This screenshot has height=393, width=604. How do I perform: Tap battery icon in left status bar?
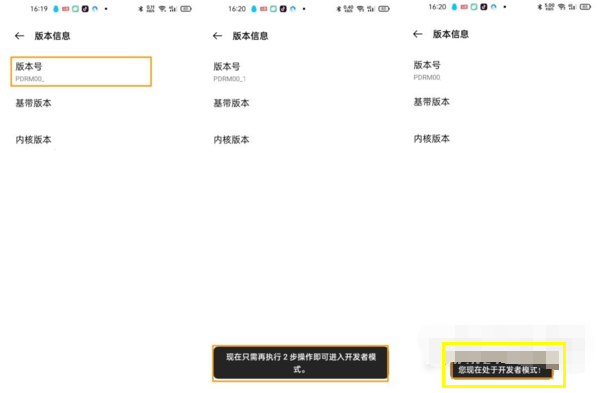pyautogui.click(x=186, y=9)
